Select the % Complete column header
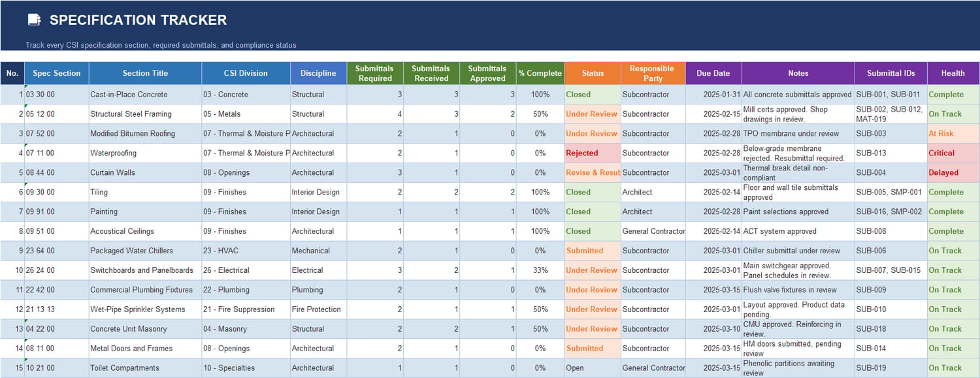980x378 pixels. [540, 73]
